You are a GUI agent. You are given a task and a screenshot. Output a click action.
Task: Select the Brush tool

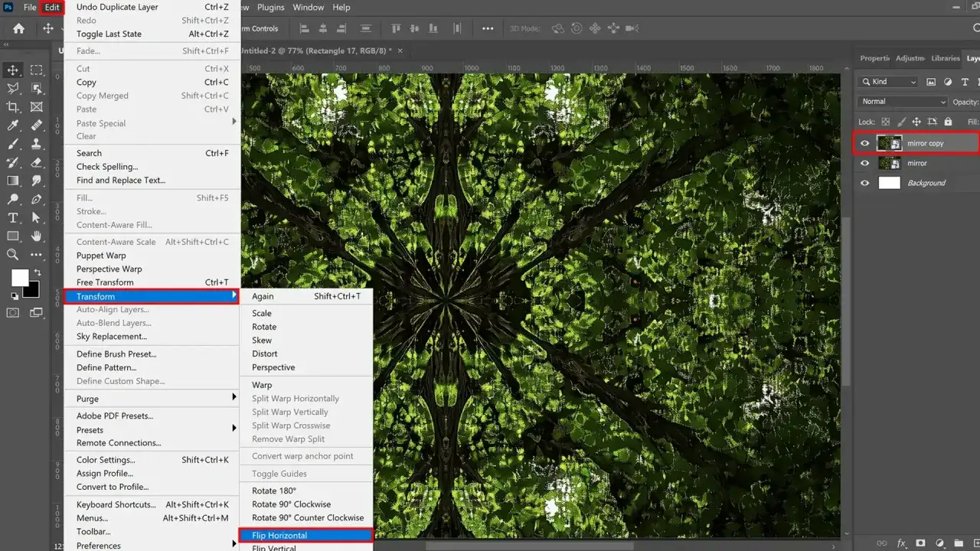pyautogui.click(x=13, y=144)
